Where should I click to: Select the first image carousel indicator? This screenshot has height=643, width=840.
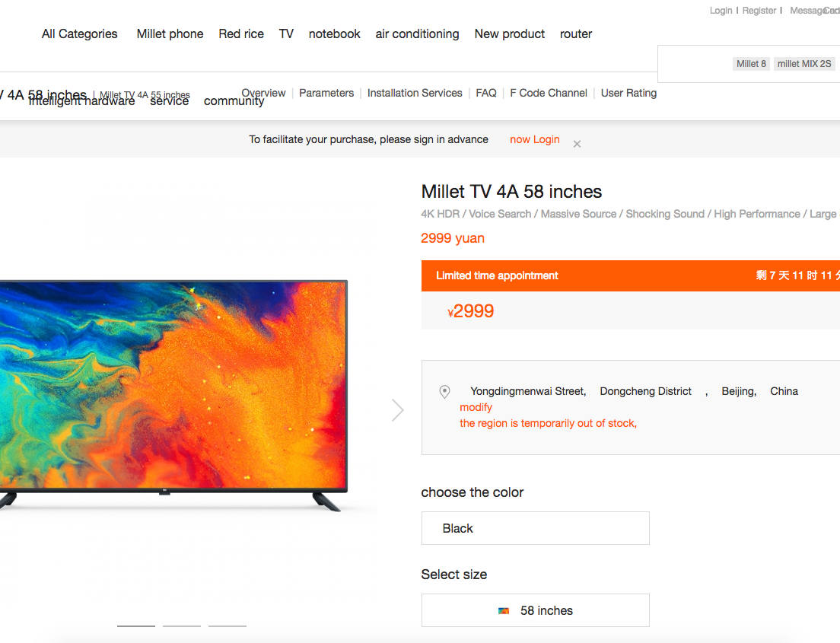136,625
